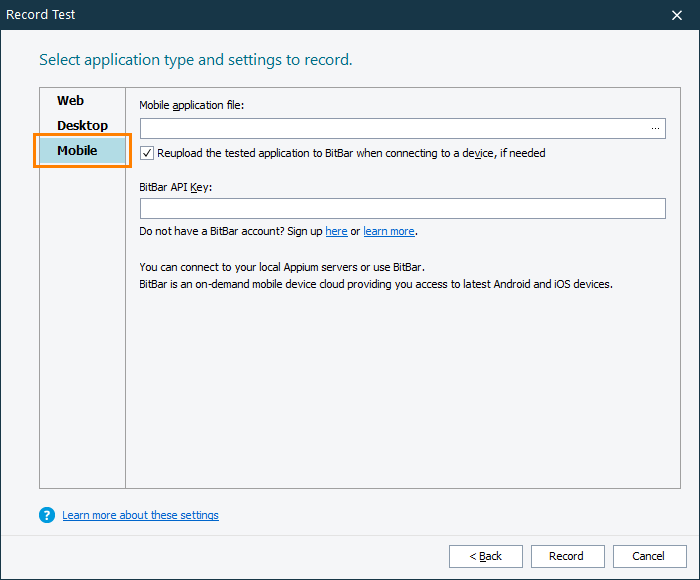This screenshot has height=580, width=700.
Task: Follow the 'learn more' BitBar link
Action: pyautogui.click(x=388, y=231)
